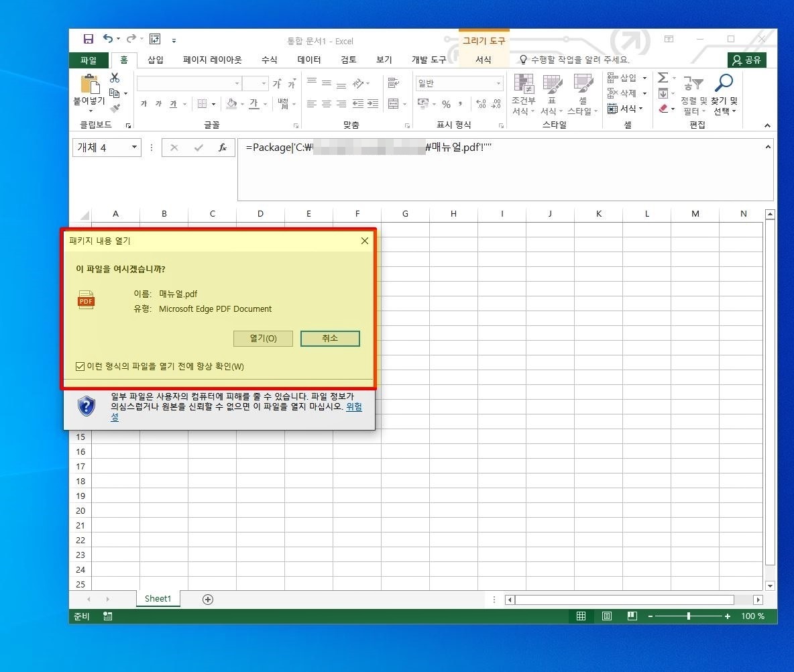Screen dimensions: 794x672
Task: Click the 공유 share button
Action: tap(747, 60)
